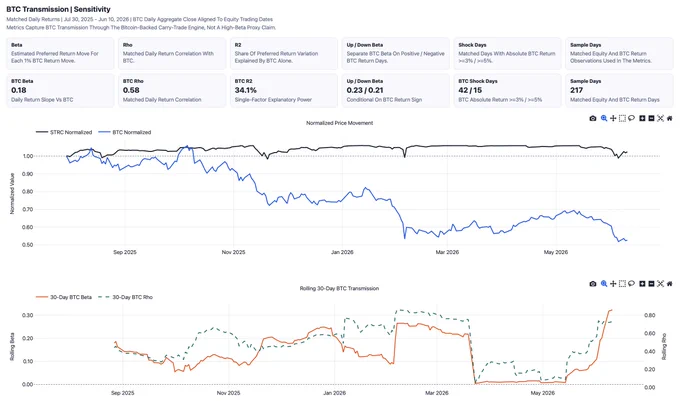Screen dimensions: 680x411
Task: Download Rolling 30-Day BTC Transmission chart as PNG
Action: point(593,284)
